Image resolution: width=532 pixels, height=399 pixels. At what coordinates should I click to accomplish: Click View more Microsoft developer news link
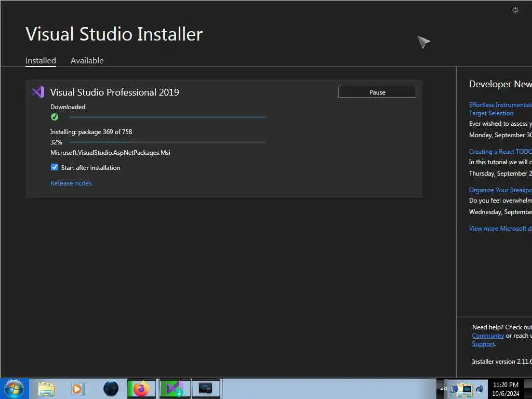tap(500, 229)
